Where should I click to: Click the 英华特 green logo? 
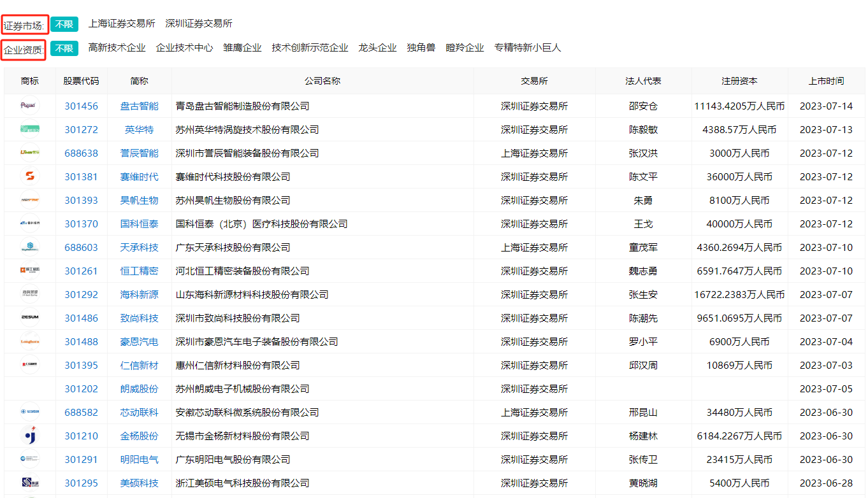[x=29, y=129]
